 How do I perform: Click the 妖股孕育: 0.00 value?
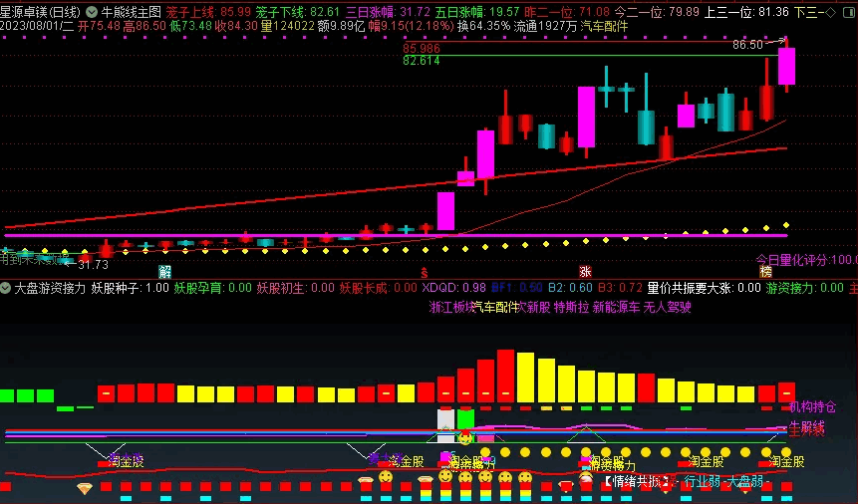213,288
